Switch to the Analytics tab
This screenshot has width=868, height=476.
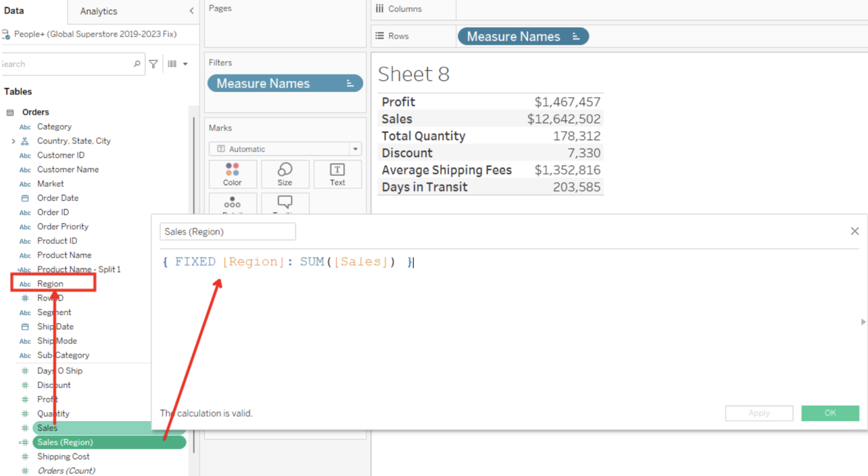[98, 11]
